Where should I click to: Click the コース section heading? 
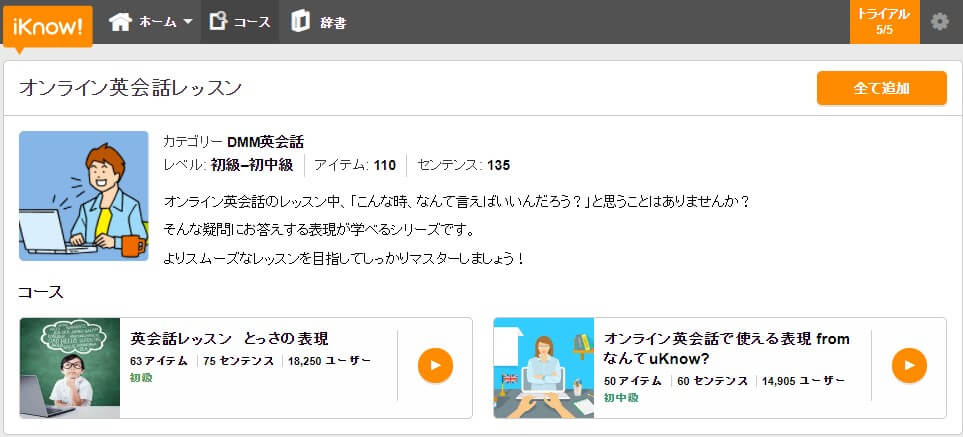[x=41, y=292]
